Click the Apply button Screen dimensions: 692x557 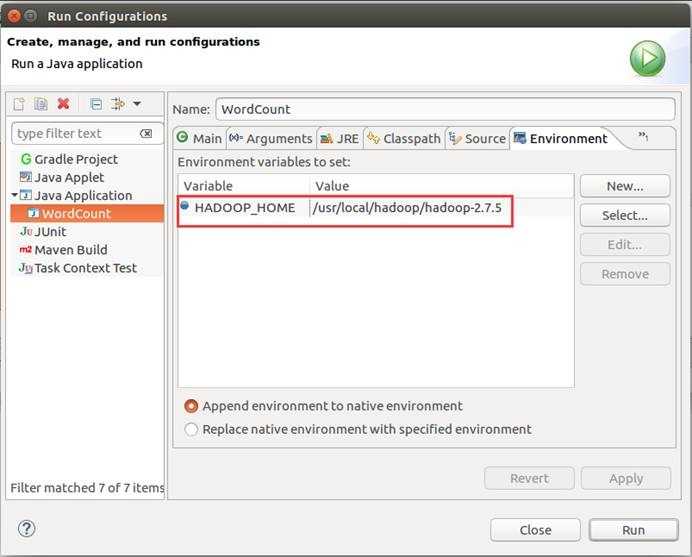click(x=626, y=478)
